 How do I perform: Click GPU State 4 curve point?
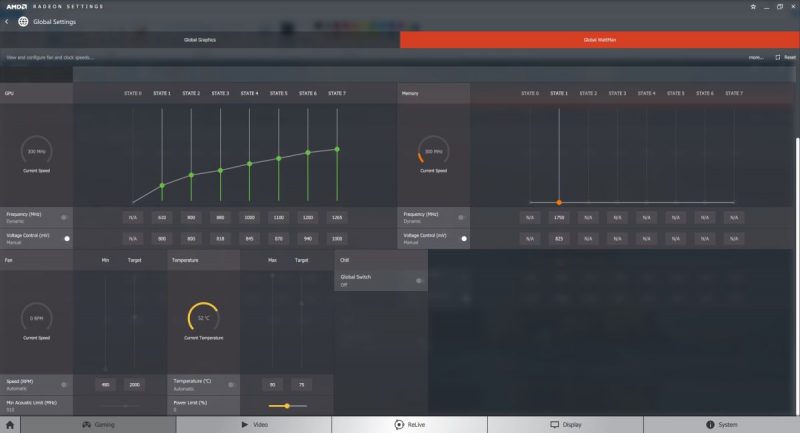[249, 164]
